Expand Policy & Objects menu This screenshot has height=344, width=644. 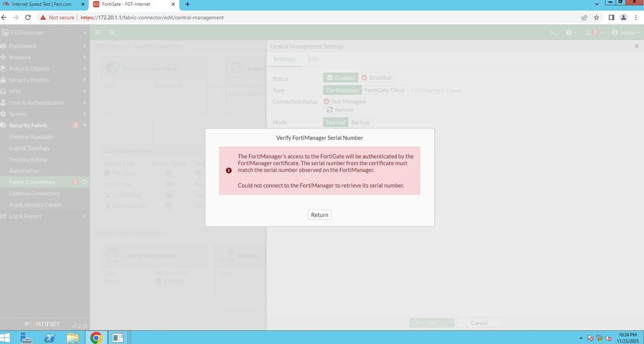click(x=44, y=68)
